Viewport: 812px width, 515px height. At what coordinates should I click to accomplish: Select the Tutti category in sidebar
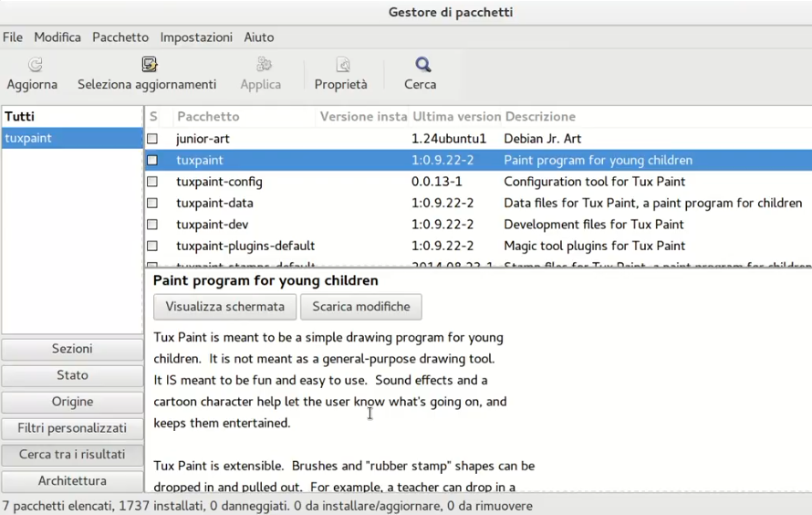pyautogui.click(x=20, y=117)
